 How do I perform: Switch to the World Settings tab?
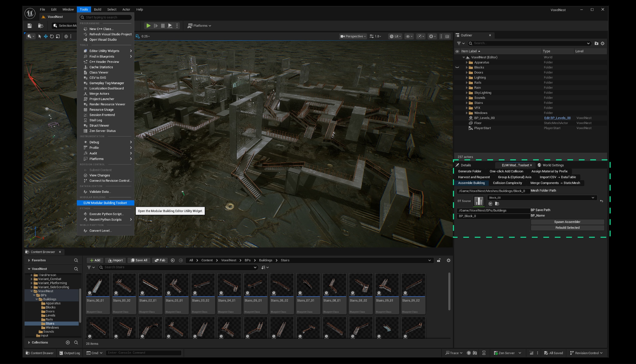click(551, 165)
